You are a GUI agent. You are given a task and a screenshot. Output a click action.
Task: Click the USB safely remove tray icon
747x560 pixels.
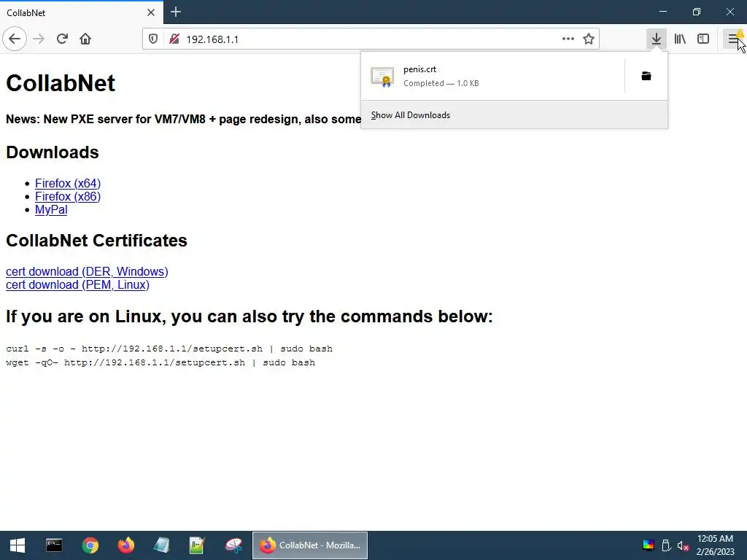point(666,545)
